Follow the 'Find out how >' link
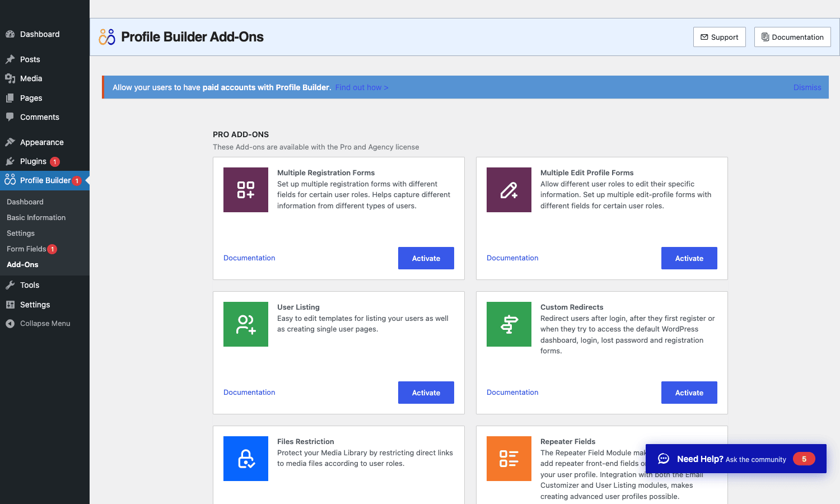 [362, 87]
